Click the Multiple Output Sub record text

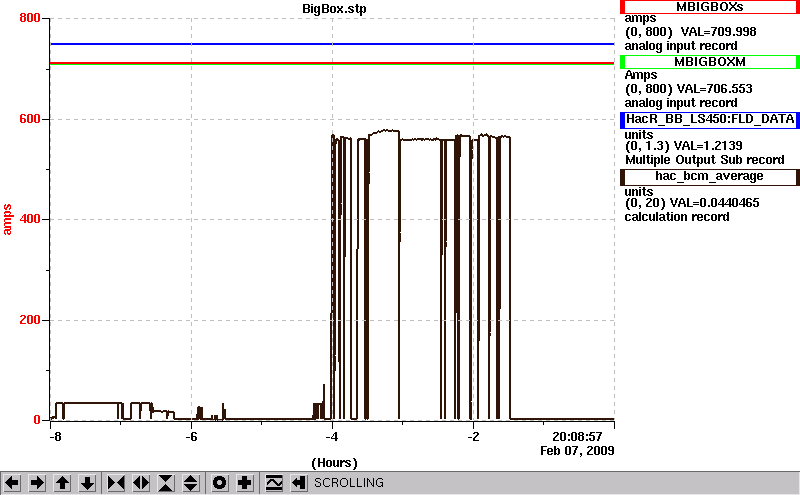(x=705, y=160)
